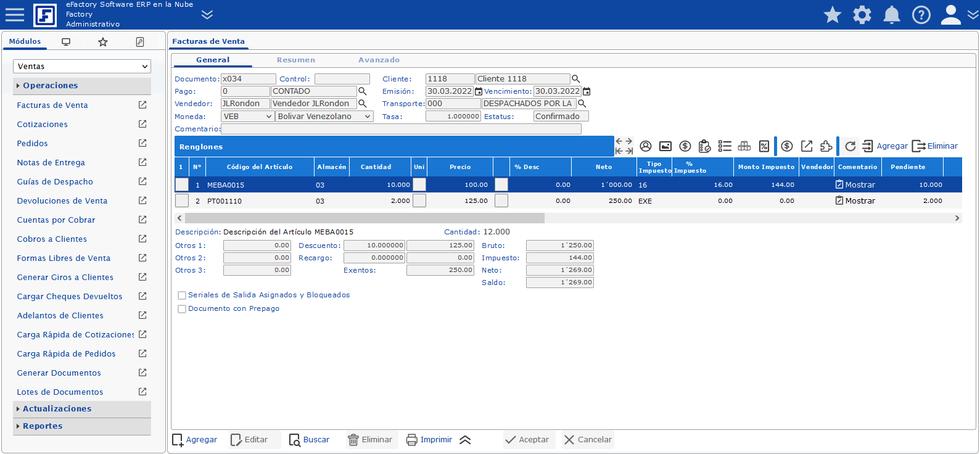Click the left scroll arrow of Renglones

coord(179,218)
